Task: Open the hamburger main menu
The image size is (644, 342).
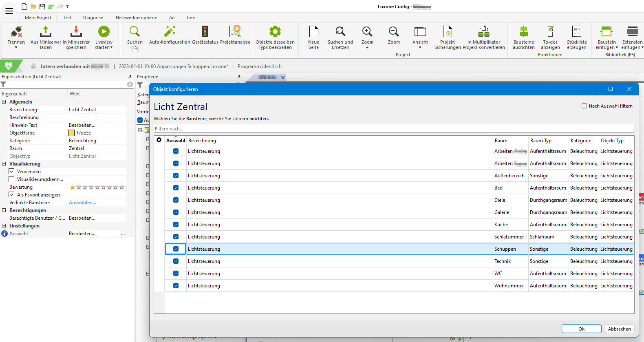Action: (x=9, y=11)
